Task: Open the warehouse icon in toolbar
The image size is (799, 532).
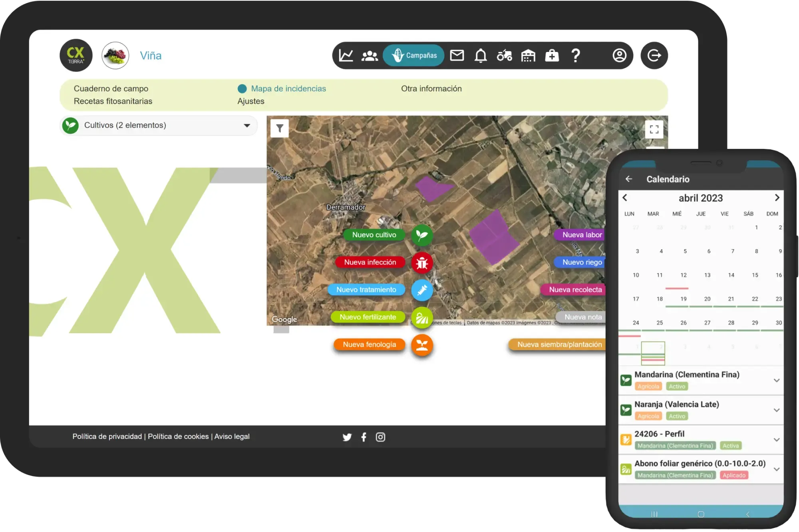Action: click(x=528, y=56)
